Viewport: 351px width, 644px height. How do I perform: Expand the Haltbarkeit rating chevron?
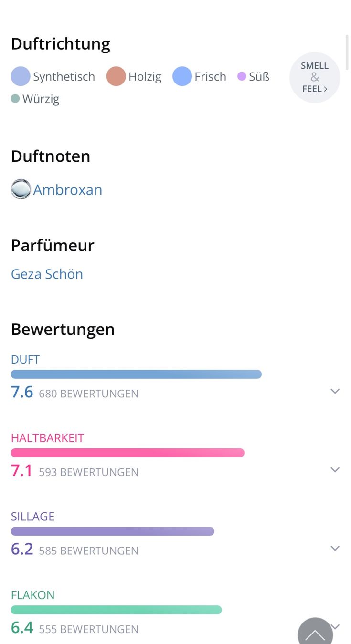[x=335, y=470]
